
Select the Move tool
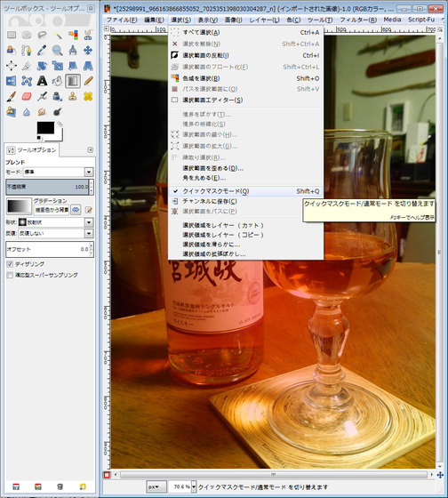coord(88,50)
